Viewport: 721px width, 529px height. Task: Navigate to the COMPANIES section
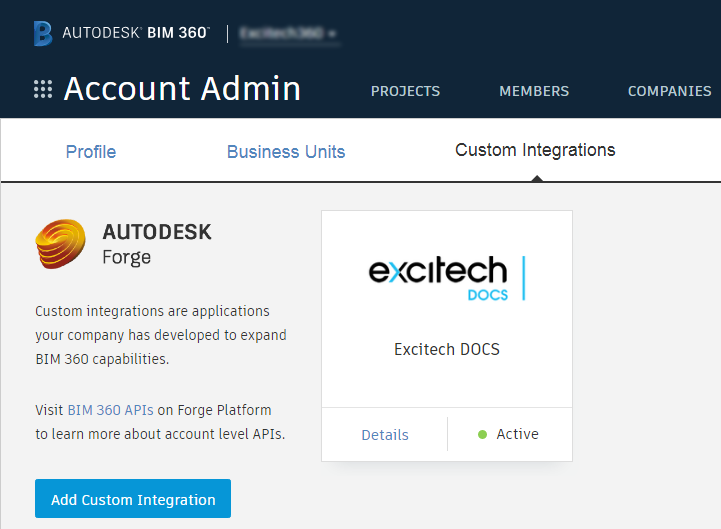pyautogui.click(x=669, y=91)
